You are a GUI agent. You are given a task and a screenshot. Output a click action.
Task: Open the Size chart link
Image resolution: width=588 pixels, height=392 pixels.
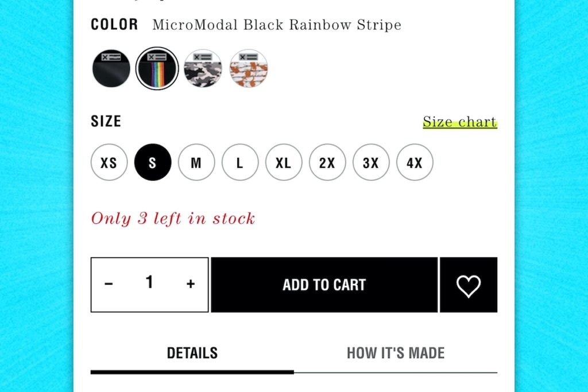click(459, 122)
